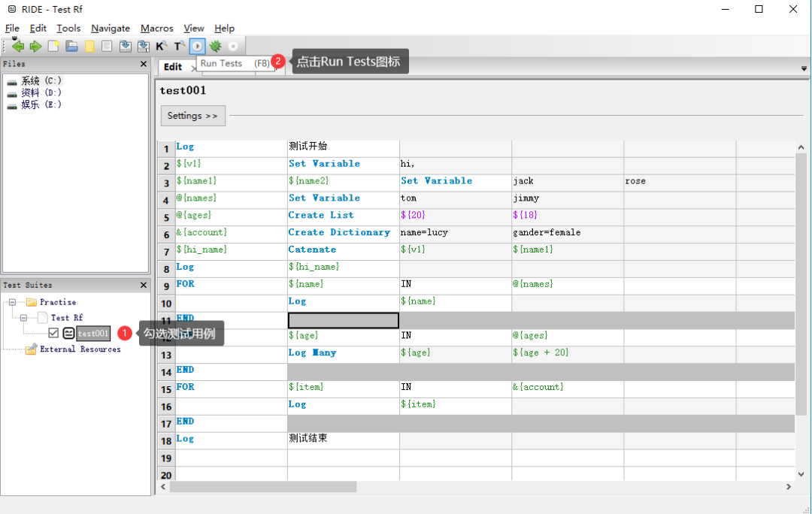Click the RIDE application title icon
The height and width of the screenshot is (514, 812).
(x=11, y=9)
